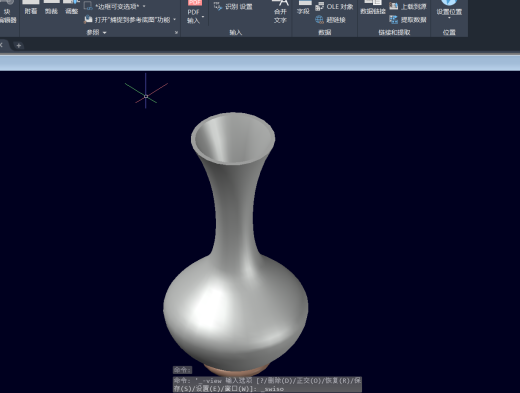Screen dimensions: 520x393
Task: Select the Clip (剪裁) reference tool
Action: point(51,8)
